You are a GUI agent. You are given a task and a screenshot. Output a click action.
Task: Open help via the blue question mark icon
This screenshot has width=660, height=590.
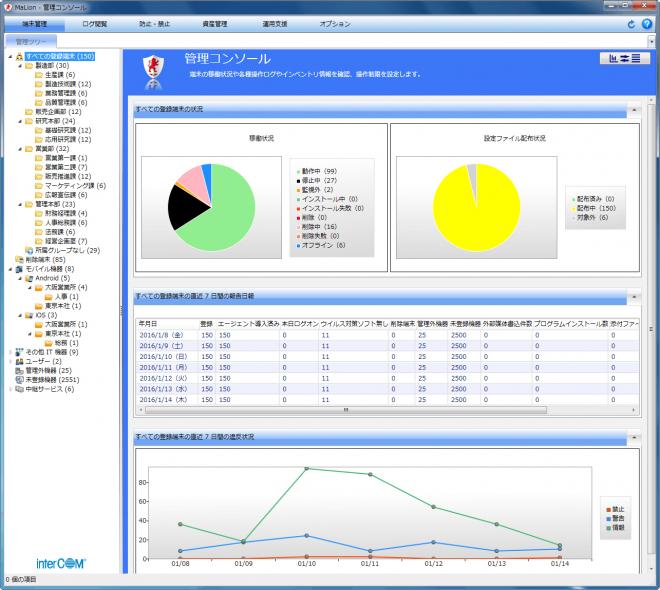click(646, 23)
